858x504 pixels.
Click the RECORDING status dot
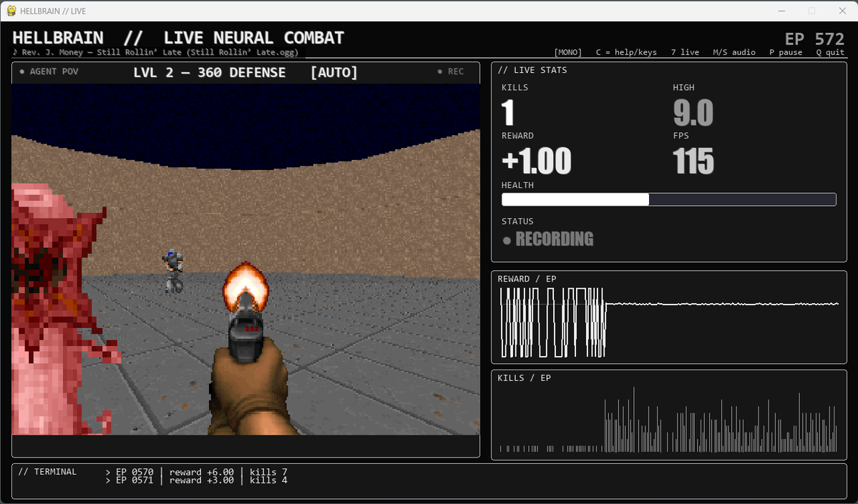click(x=507, y=240)
